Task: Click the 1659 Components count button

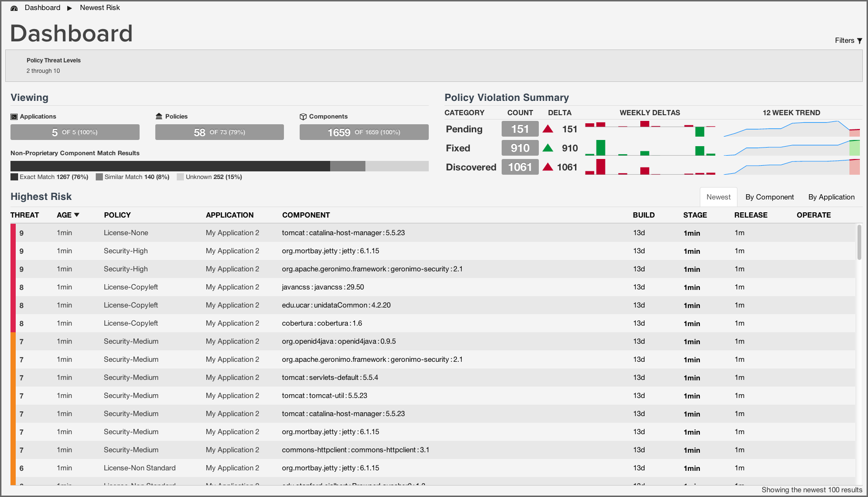Action: (364, 132)
